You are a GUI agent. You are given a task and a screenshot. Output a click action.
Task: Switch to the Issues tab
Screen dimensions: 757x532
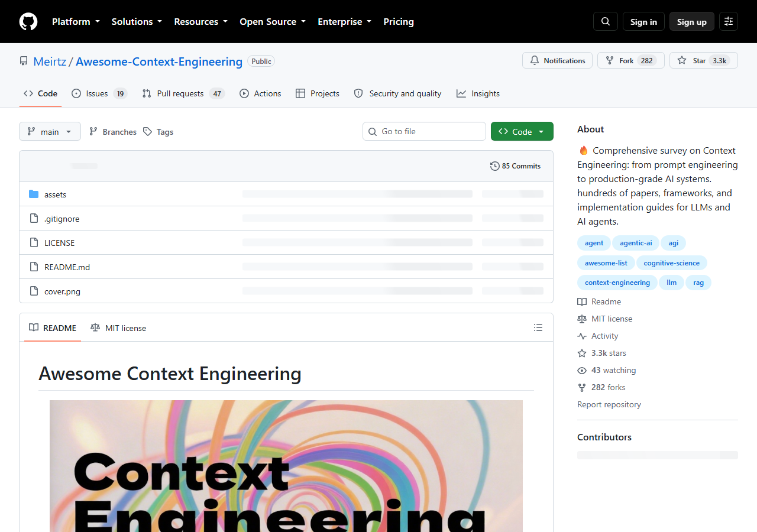click(x=99, y=93)
